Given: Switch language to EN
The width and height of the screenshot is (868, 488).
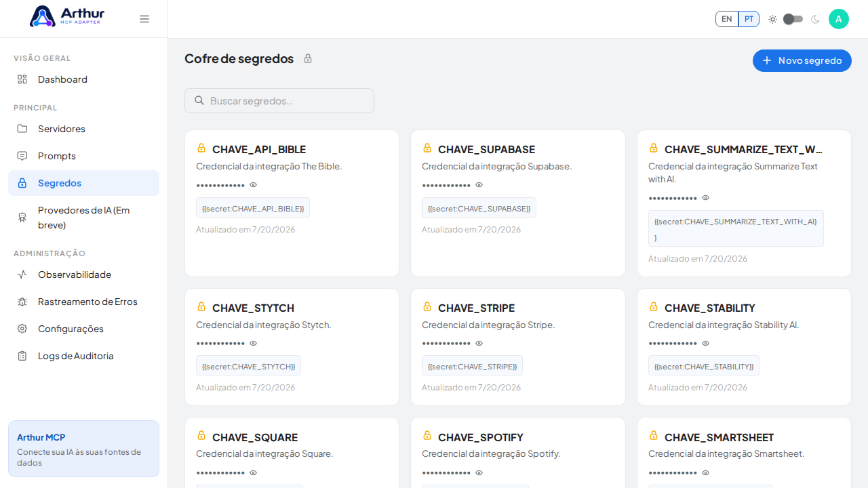Looking at the screenshot, I should click(x=727, y=19).
